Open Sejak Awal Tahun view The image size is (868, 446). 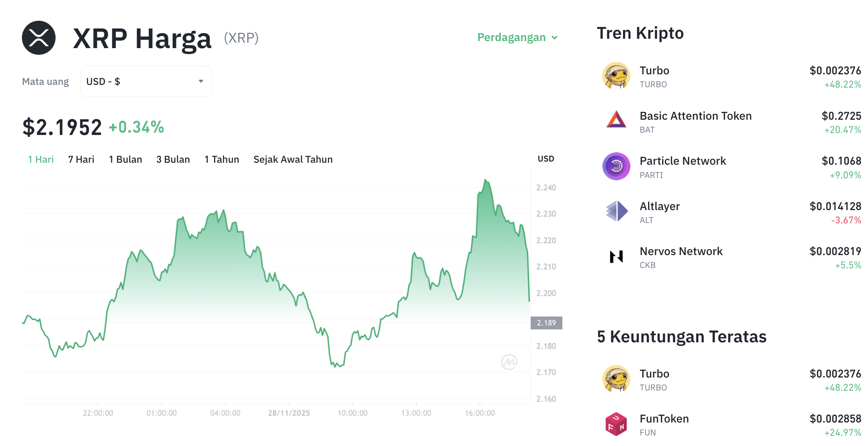pyautogui.click(x=293, y=159)
